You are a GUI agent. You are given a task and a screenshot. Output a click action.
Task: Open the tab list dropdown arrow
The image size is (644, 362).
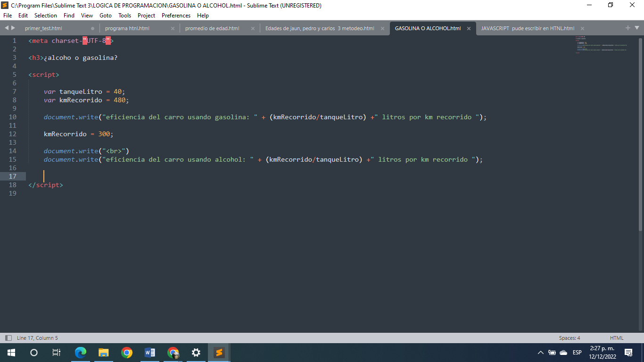click(636, 28)
